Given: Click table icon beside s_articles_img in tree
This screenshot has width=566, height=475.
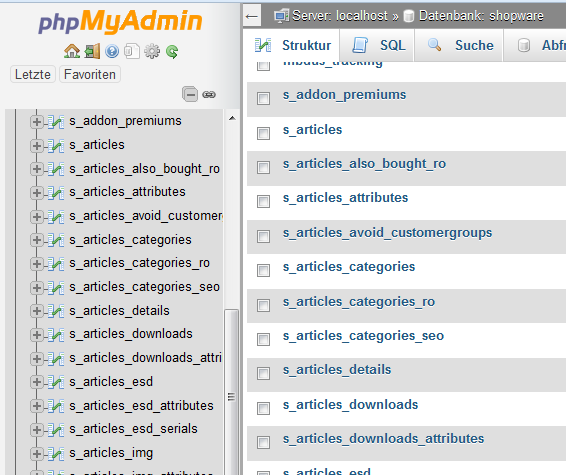Looking at the screenshot, I should 56,453.
